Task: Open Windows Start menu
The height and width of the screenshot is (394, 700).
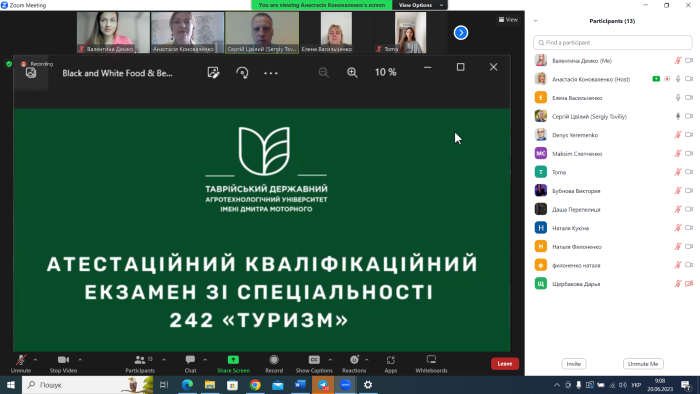Action: tap(11, 385)
